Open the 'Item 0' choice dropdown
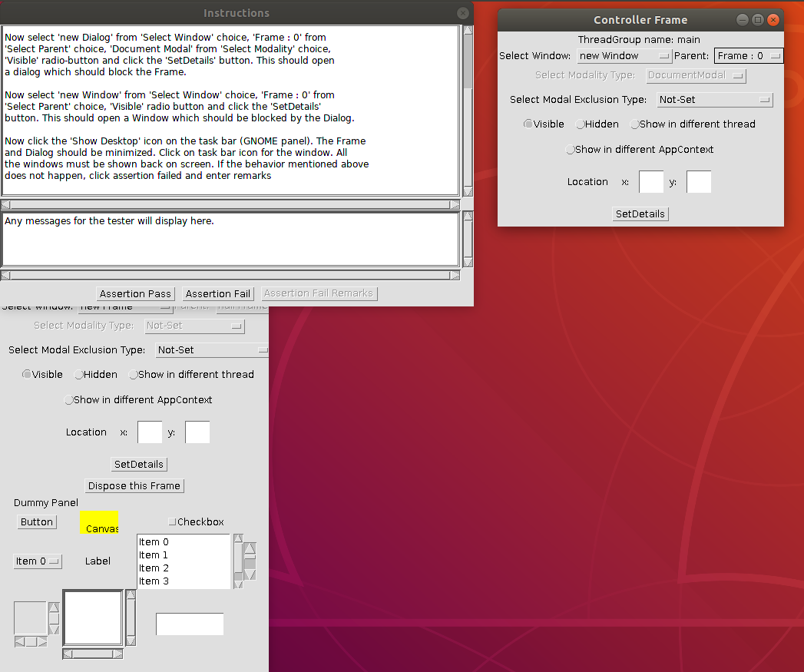 tap(38, 561)
